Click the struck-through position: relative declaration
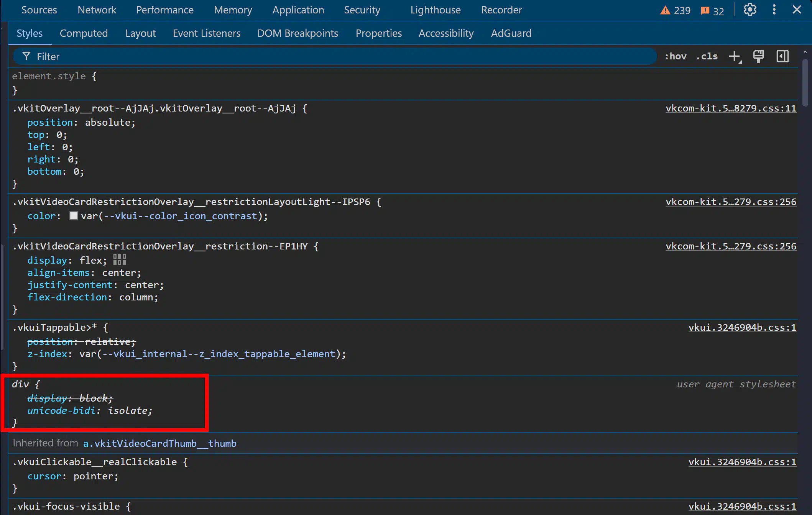 point(81,341)
